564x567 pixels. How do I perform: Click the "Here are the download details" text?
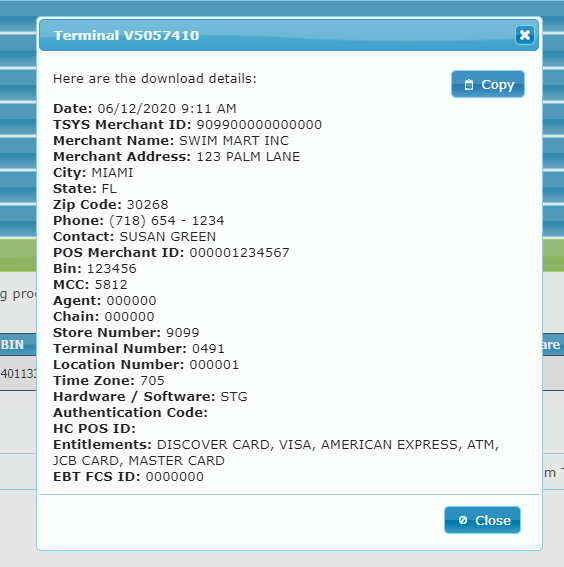pyautogui.click(x=155, y=78)
